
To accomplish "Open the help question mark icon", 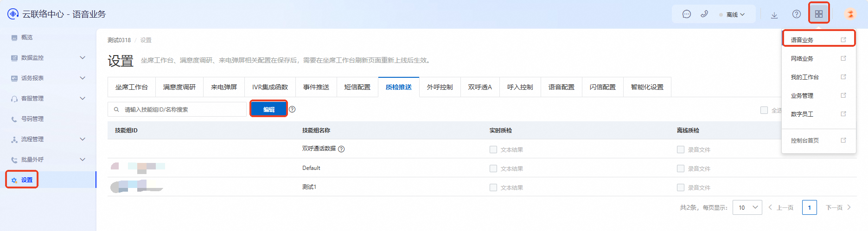I will pyautogui.click(x=797, y=14).
